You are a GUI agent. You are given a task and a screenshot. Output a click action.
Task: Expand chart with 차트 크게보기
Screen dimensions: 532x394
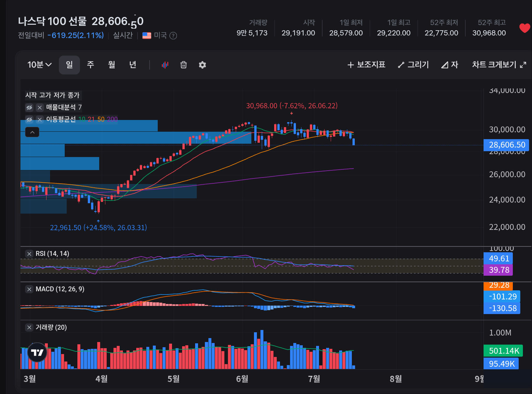coord(499,65)
